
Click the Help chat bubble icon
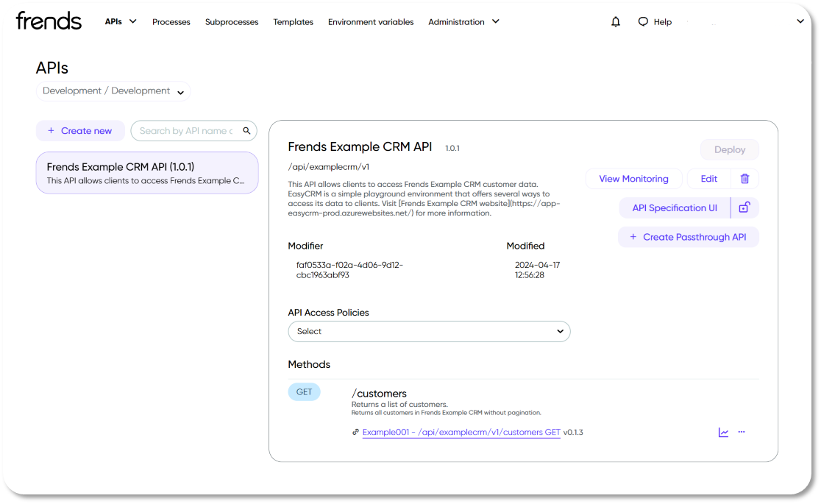[x=643, y=21]
